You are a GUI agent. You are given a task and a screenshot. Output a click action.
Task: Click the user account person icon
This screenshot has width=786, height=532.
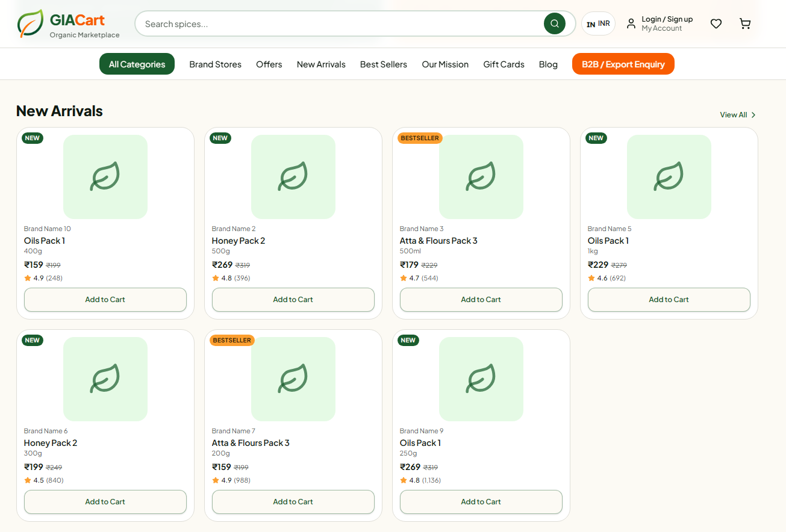(631, 23)
